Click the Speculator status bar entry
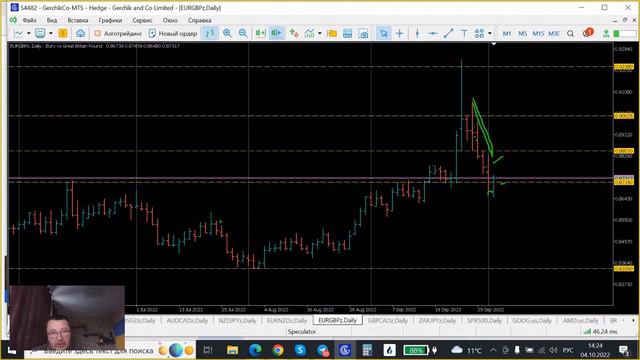Image resolution: width=640 pixels, height=360 pixels. coord(302,332)
